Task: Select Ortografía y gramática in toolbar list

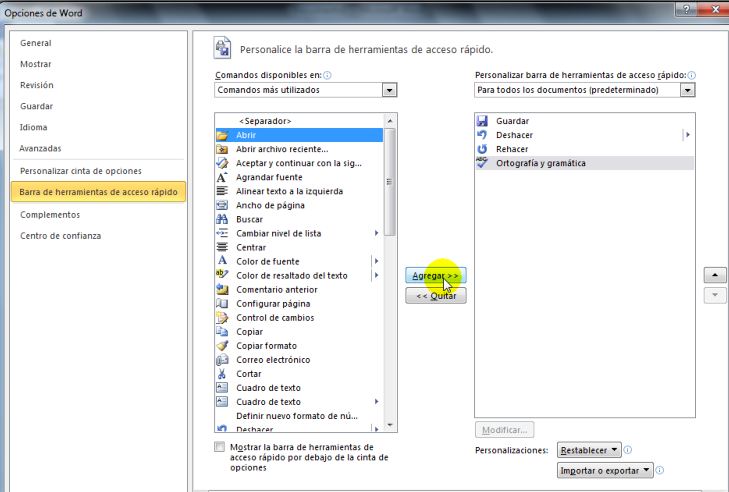Action: pos(584,163)
